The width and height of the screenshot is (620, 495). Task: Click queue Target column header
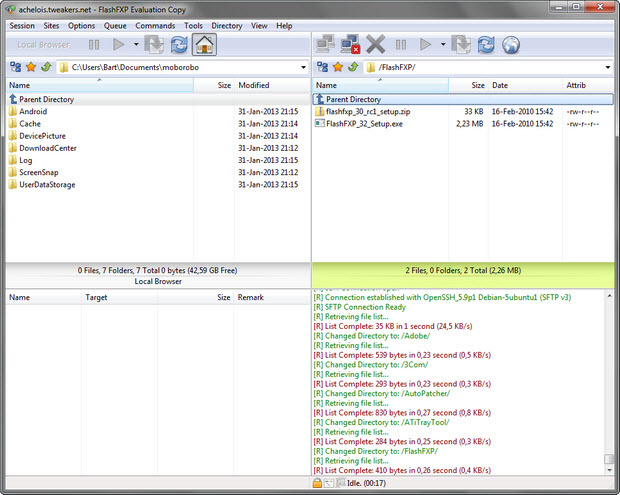click(119, 297)
